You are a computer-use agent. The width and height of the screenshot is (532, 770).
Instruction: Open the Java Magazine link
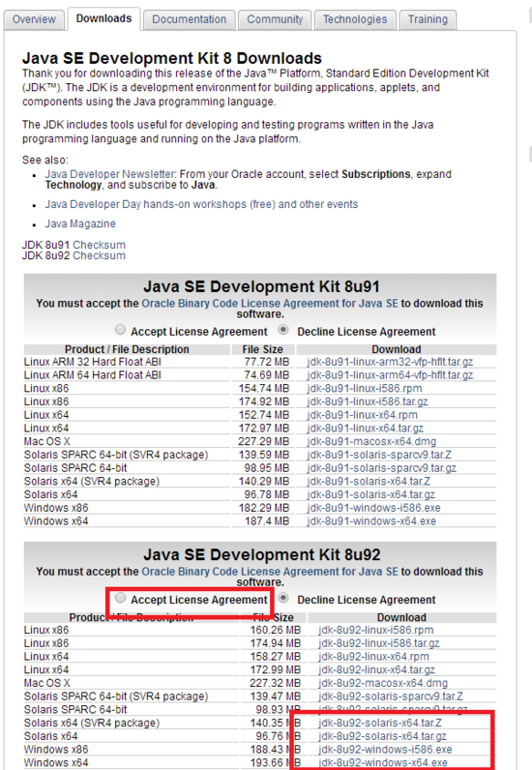[x=80, y=223]
